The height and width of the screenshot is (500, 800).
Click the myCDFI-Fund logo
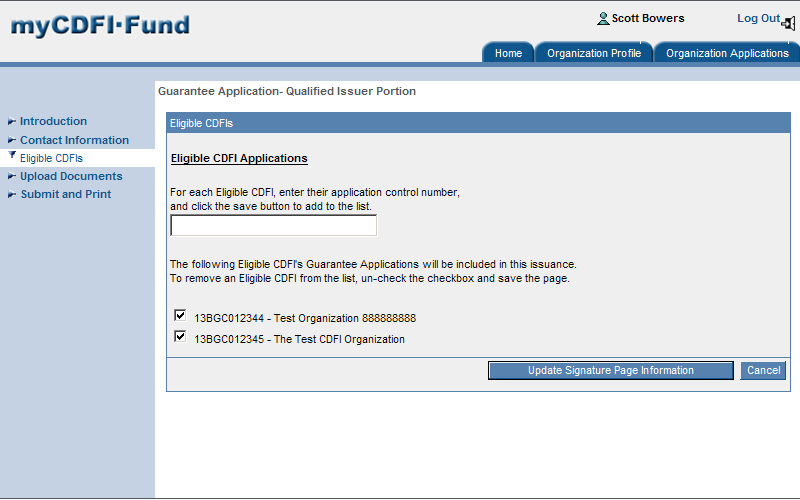click(100, 25)
